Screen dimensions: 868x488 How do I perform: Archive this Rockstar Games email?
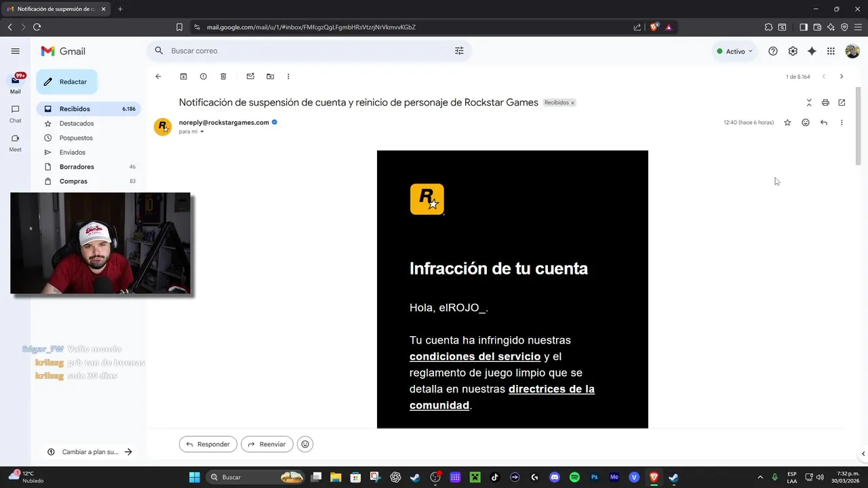click(183, 77)
